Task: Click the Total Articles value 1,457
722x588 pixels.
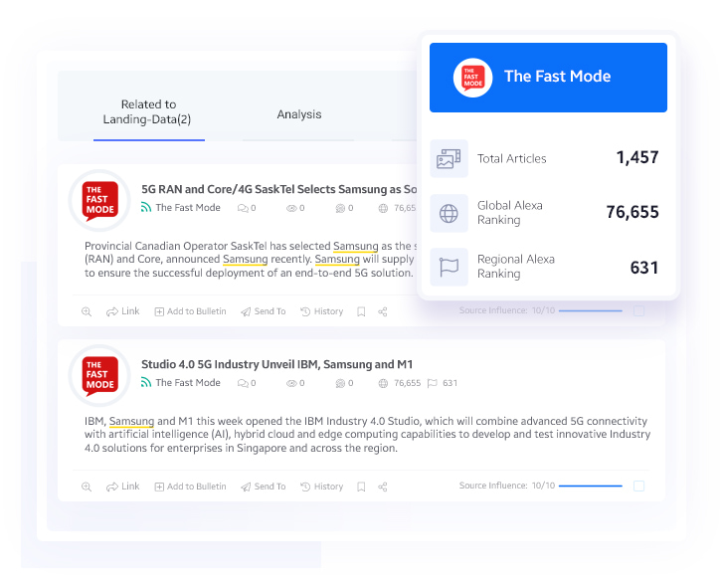Action: coord(637,157)
